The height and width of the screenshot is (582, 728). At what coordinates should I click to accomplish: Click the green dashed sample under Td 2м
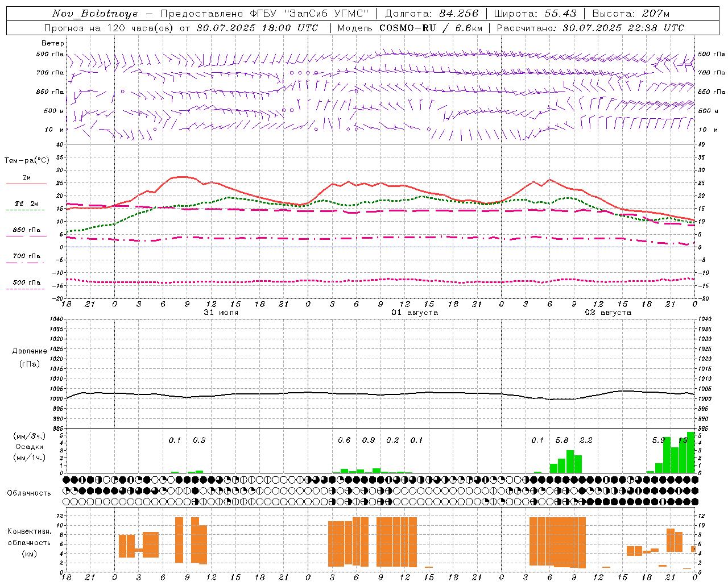(x=25, y=210)
